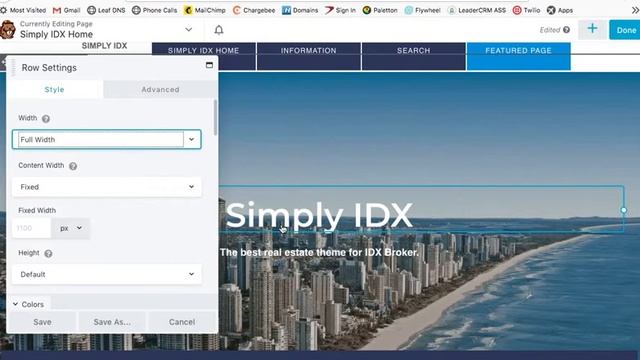Show help for Content Width
Screen dimensions: 640x360
tap(73, 166)
